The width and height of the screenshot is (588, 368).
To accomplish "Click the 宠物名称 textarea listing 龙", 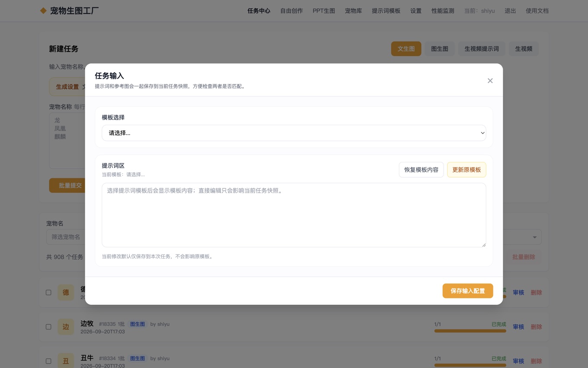I will coord(67,141).
